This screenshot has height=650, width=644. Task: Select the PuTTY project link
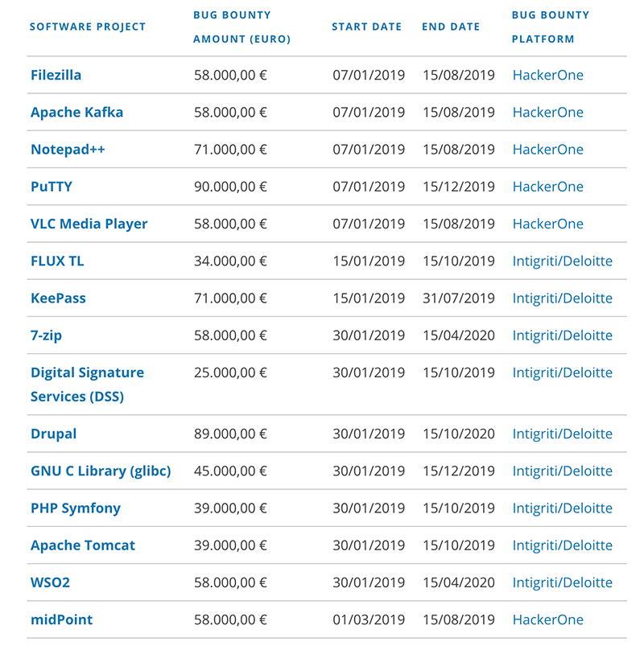click(x=52, y=187)
